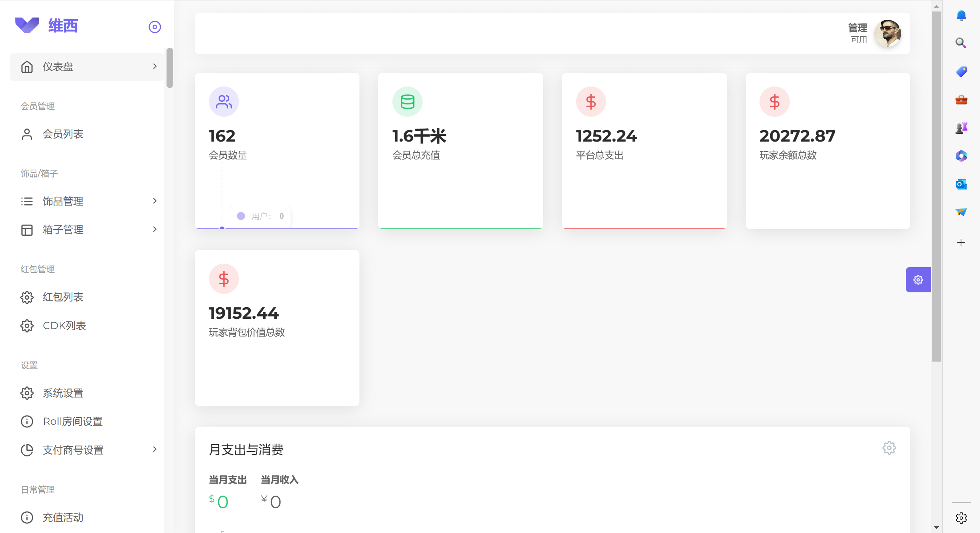Click the 维西 logo icon
This screenshot has height=533, width=980.
click(27, 25)
